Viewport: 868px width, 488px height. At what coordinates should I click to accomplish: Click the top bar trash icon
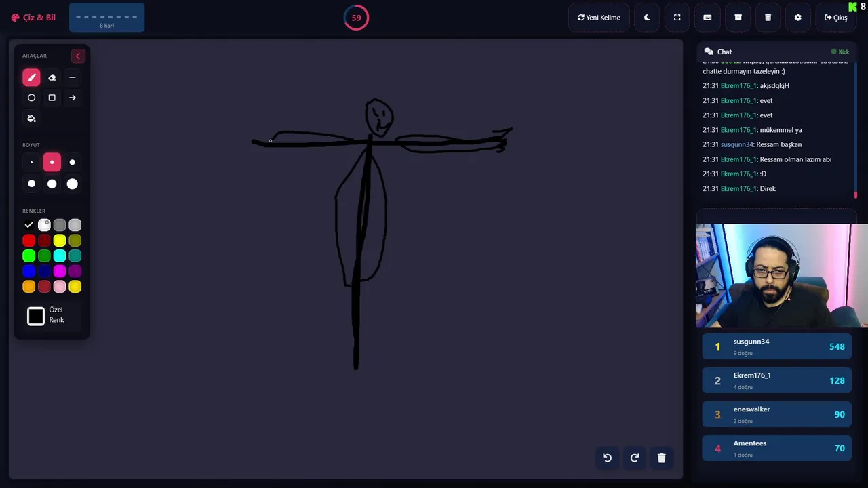[x=768, y=18]
